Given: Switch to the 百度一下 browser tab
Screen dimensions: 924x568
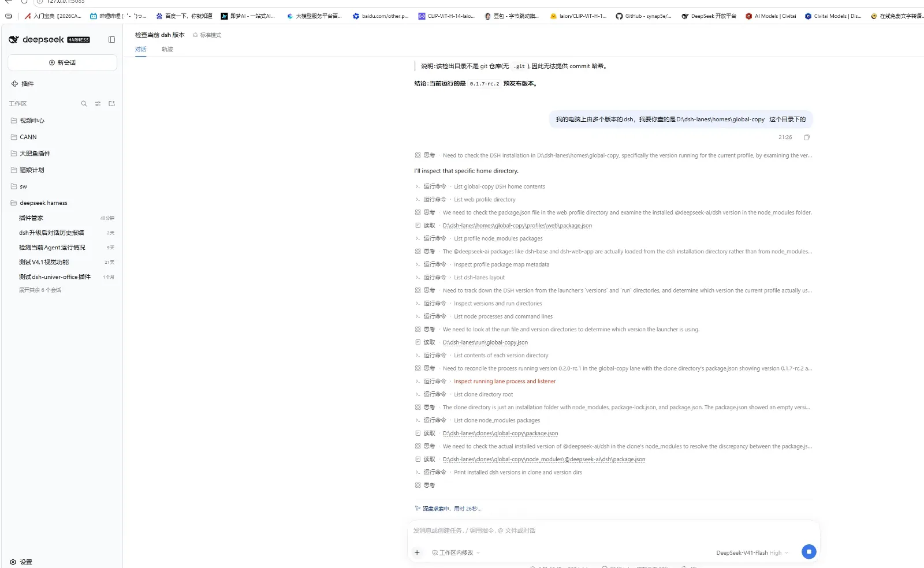Looking at the screenshot, I should pos(184,16).
